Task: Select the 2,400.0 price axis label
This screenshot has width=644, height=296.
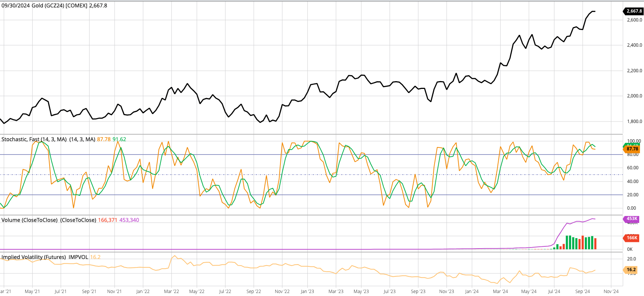Action: pos(634,45)
